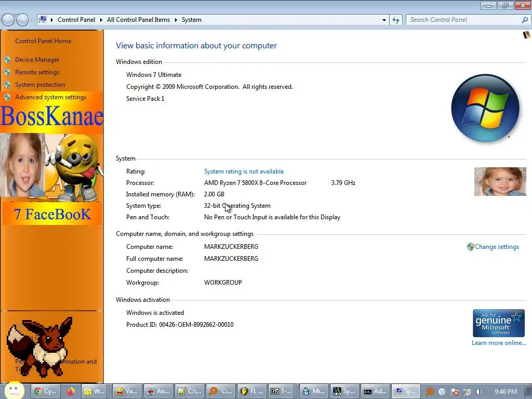This screenshot has width=532, height=399.
Task: Click the help icon at the top-right corner
Action: pos(527,35)
